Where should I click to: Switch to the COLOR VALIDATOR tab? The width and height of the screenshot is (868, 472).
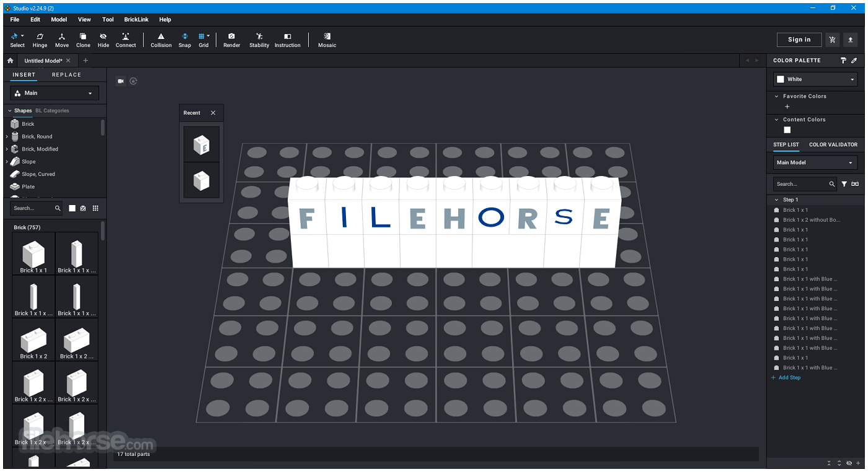pyautogui.click(x=833, y=145)
